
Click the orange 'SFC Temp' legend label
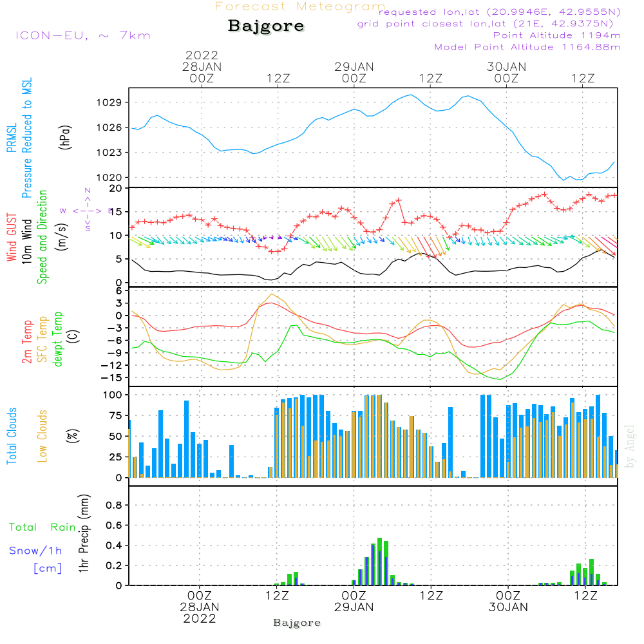(43, 339)
